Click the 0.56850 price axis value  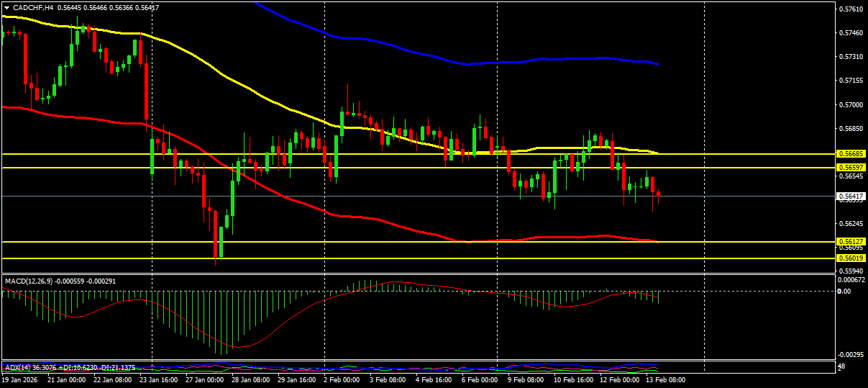pyautogui.click(x=851, y=129)
